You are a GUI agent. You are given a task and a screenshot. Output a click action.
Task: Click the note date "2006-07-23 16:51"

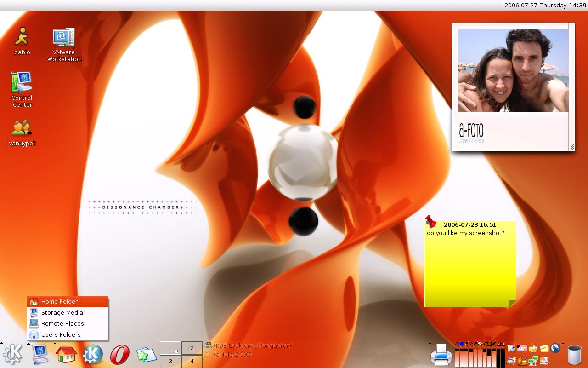coord(470,225)
